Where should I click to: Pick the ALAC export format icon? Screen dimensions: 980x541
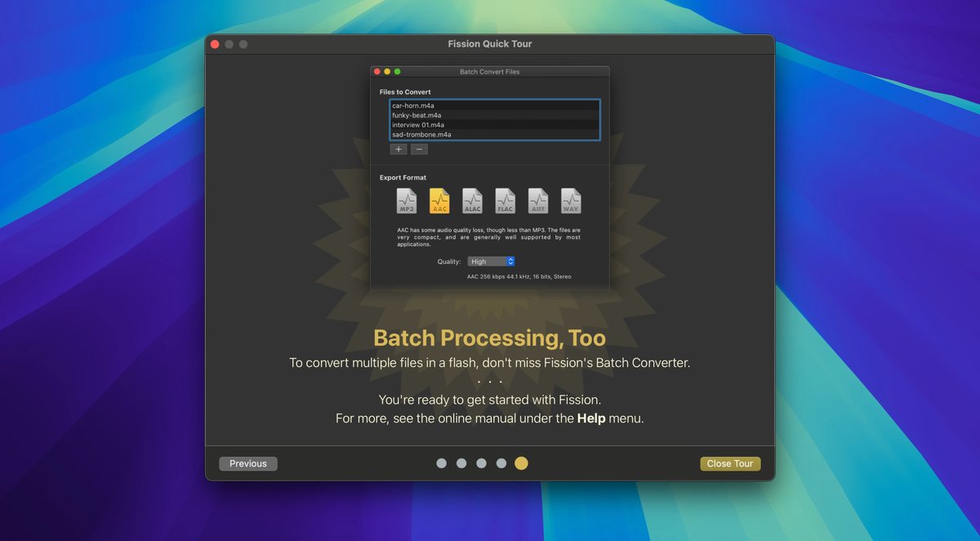(x=472, y=201)
